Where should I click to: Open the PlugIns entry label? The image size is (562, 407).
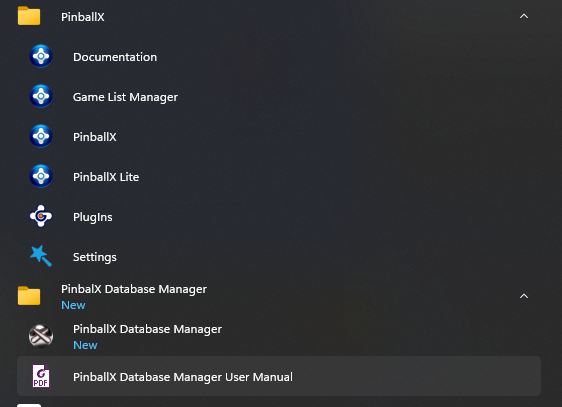[92, 217]
